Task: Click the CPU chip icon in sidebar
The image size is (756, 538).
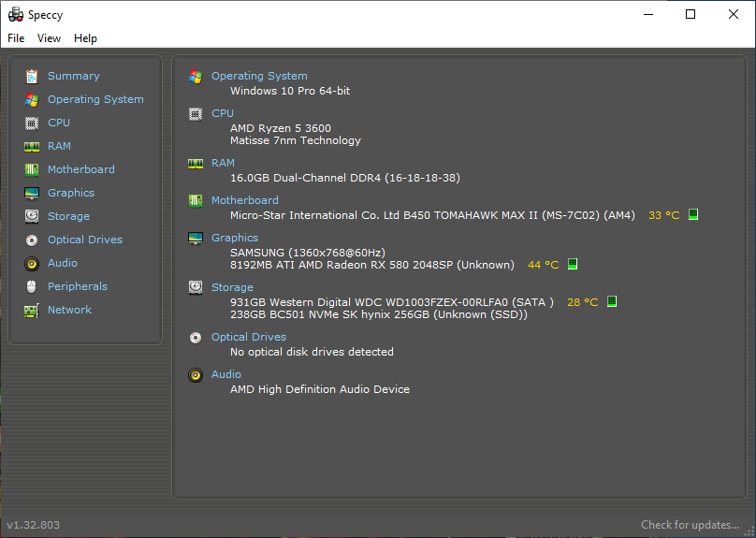Action: [x=32, y=123]
